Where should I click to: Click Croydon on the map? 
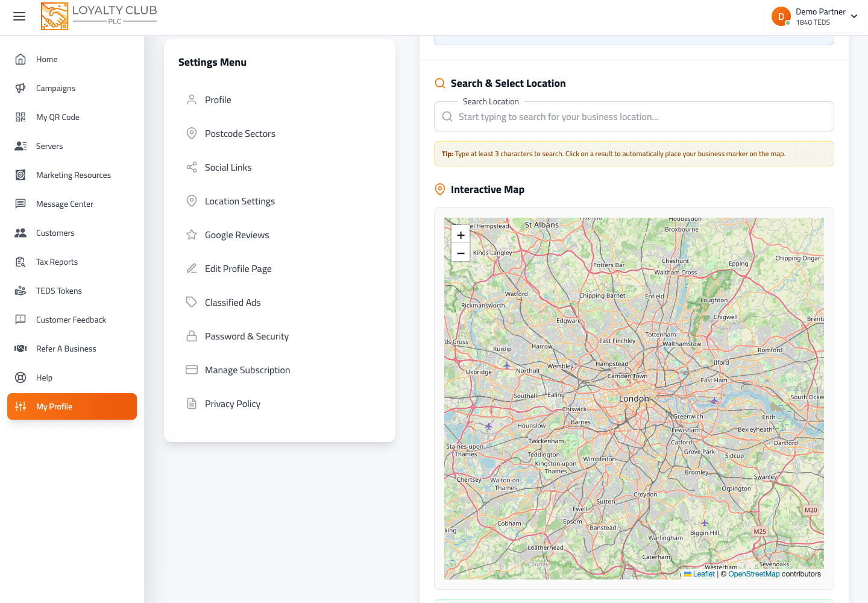click(x=646, y=494)
